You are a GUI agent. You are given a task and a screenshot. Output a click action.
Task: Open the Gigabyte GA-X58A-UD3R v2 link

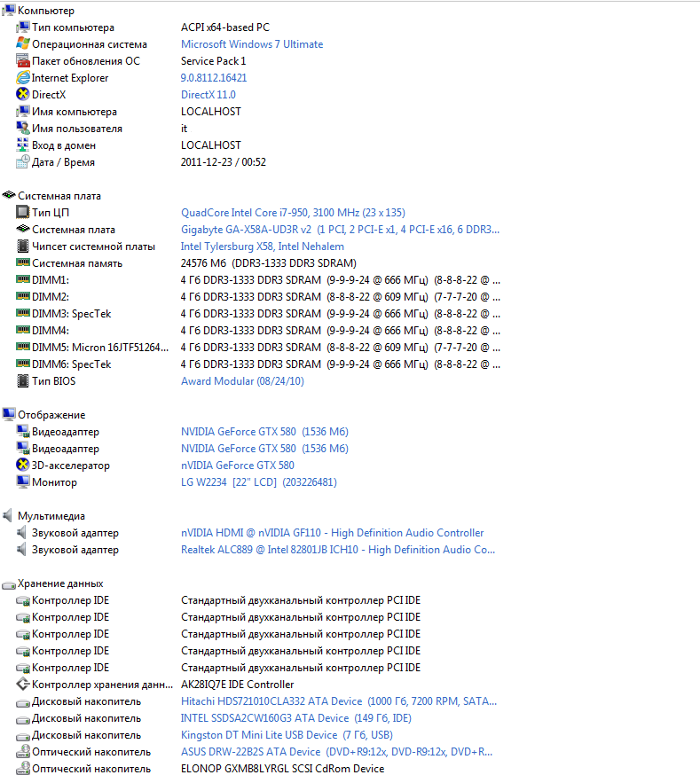[x=340, y=230]
